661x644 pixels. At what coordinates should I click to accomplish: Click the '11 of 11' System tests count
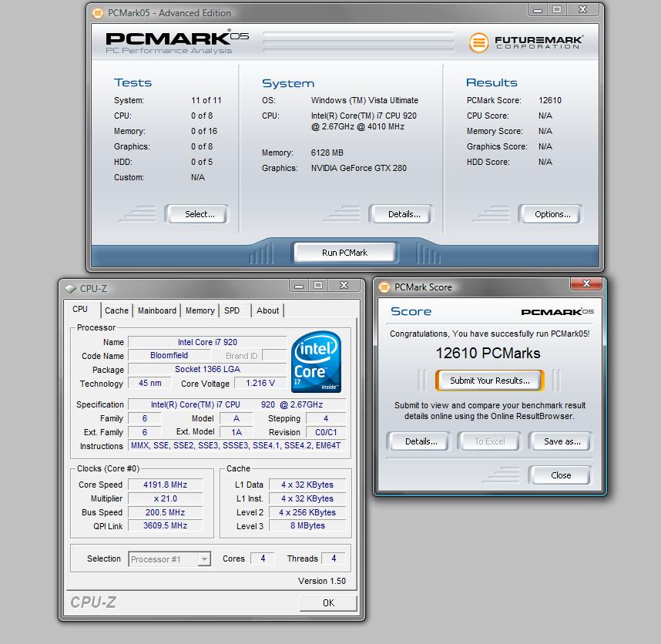click(206, 100)
